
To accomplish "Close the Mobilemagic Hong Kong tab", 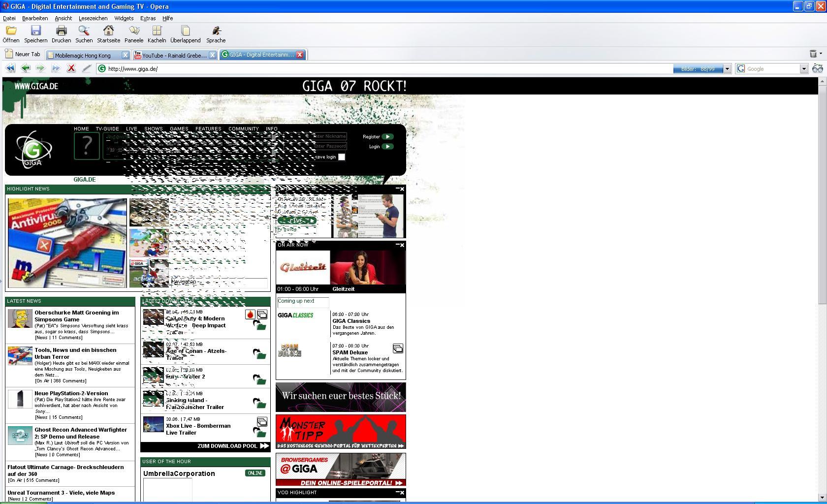I will (x=125, y=55).
